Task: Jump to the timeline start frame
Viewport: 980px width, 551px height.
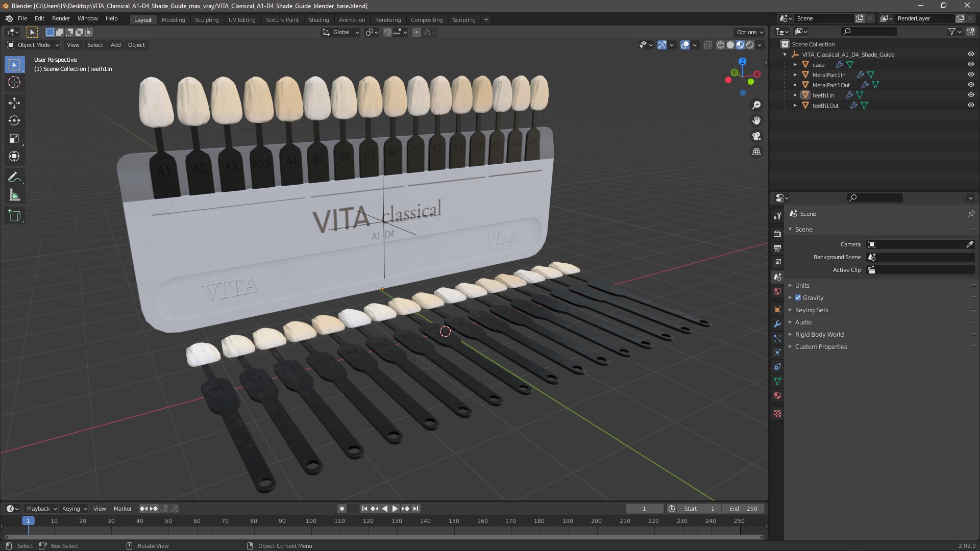Action: pyautogui.click(x=364, y=509)
